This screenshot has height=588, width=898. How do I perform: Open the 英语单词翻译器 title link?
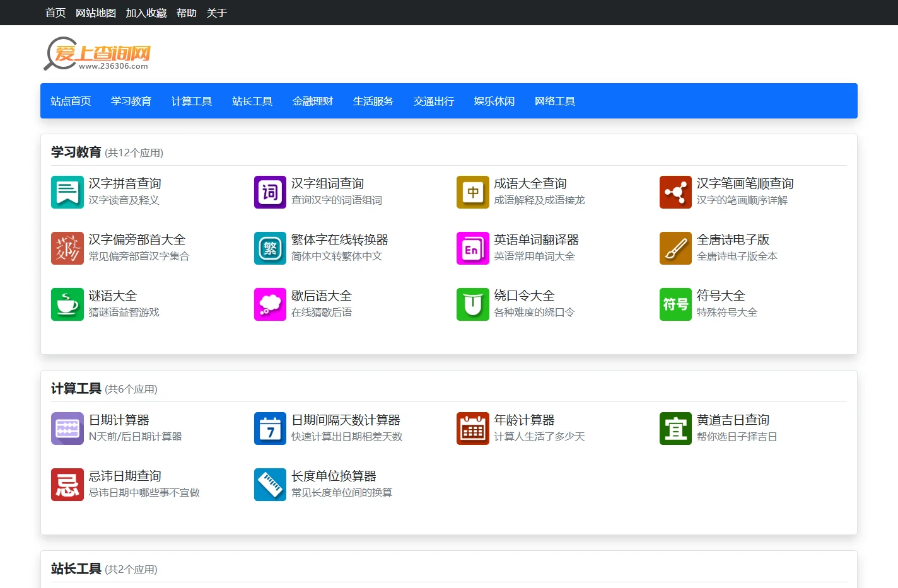pyautogui.click(x=537, y=239)
